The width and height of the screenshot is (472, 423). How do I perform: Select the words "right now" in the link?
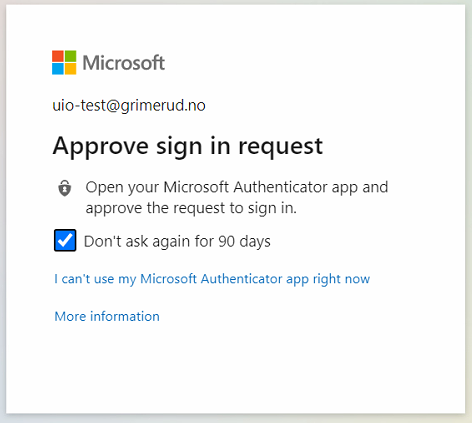[341, 279]
